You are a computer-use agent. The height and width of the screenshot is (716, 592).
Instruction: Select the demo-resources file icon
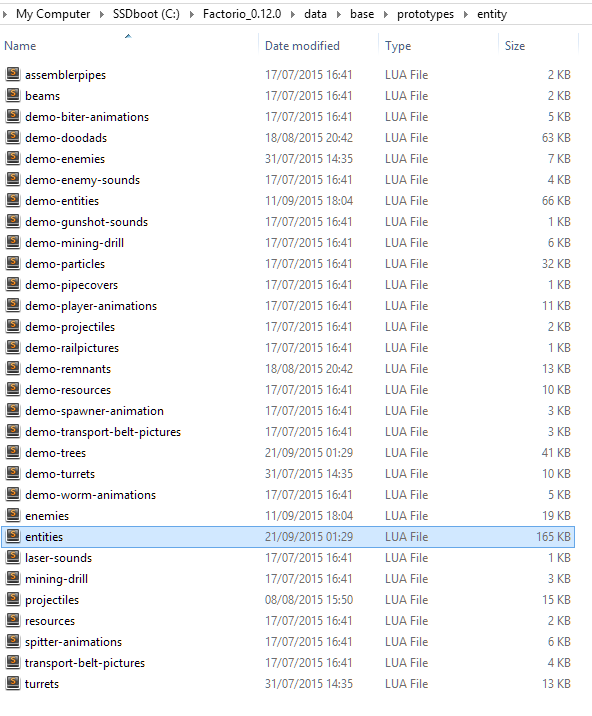(13, 389)
